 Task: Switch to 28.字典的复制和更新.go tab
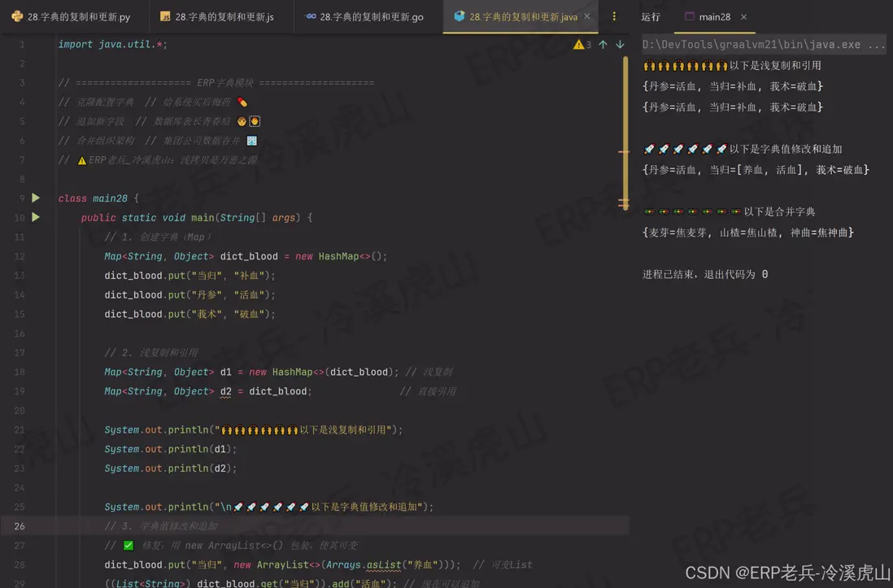[364, 16]
